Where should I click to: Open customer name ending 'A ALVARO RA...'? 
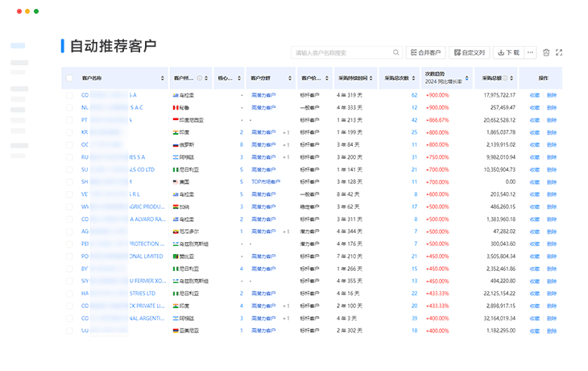123,219
